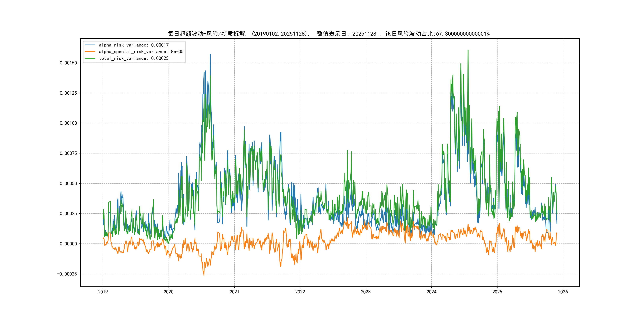Select the total_risk_variance: 0.00025 legend label

[x=134, y=58]
